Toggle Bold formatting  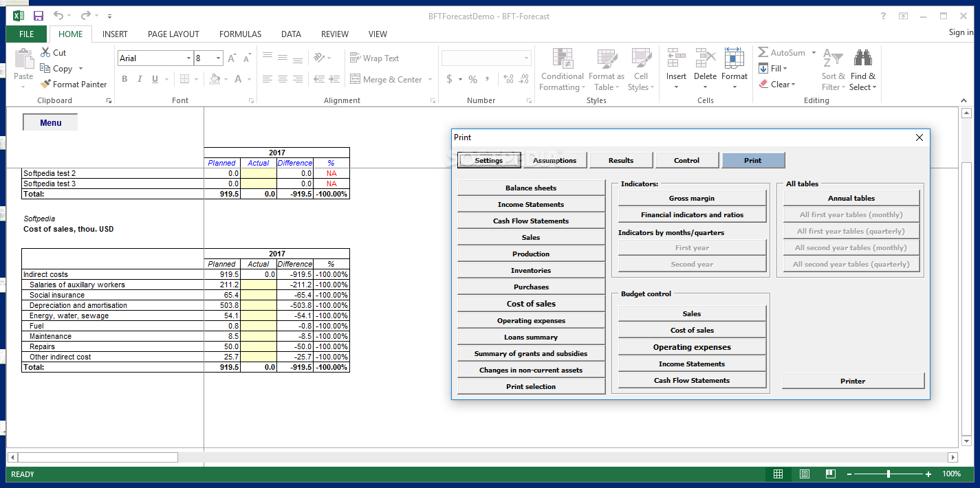tap(124, 79)
